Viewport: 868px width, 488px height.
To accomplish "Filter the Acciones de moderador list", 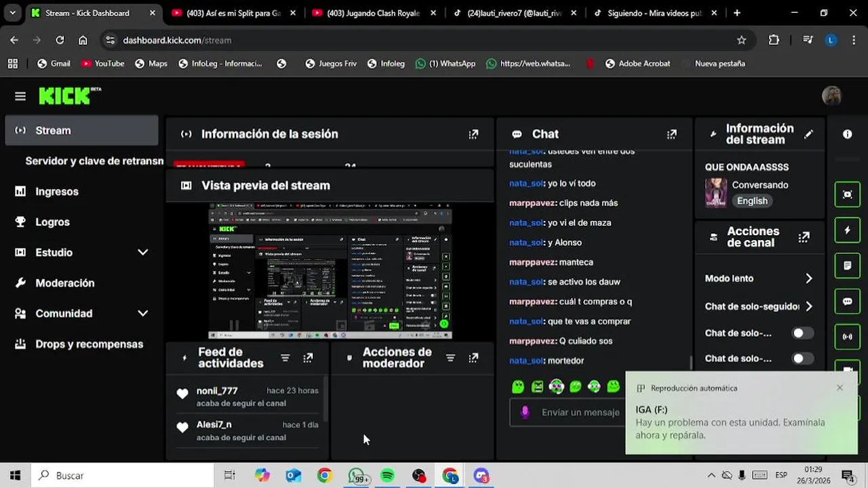I will [x=450, y=358].
